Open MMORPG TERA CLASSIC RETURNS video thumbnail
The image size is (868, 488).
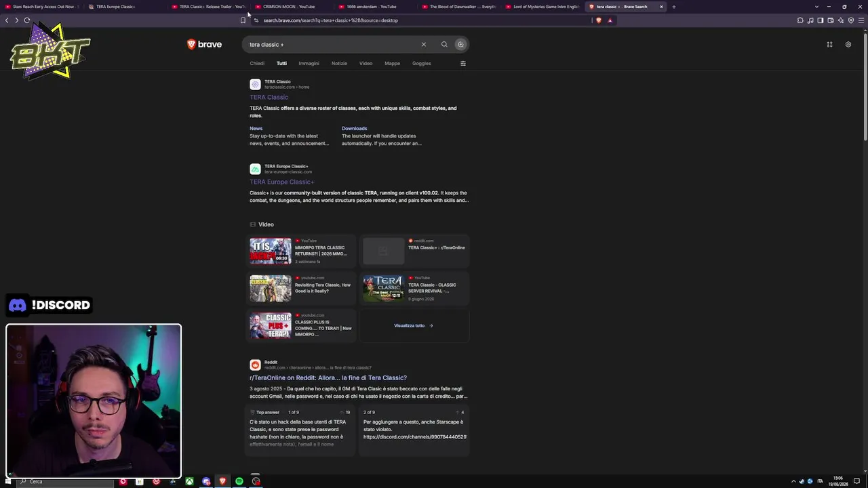pos(271,251)
